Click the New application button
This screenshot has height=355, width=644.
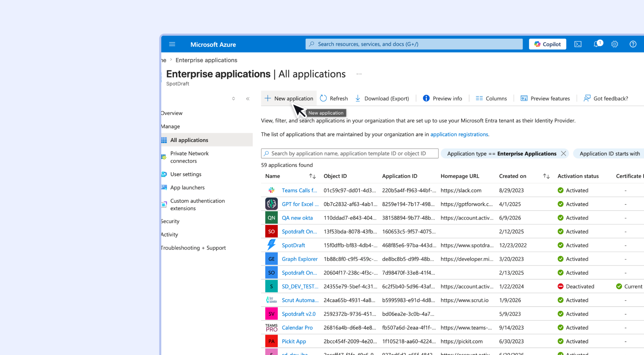coord(289,98)
